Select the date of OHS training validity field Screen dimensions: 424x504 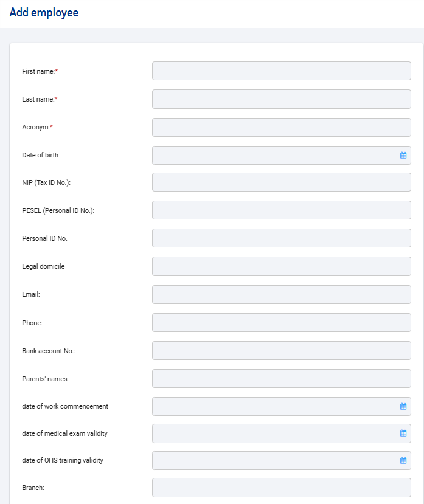[274, 460]
